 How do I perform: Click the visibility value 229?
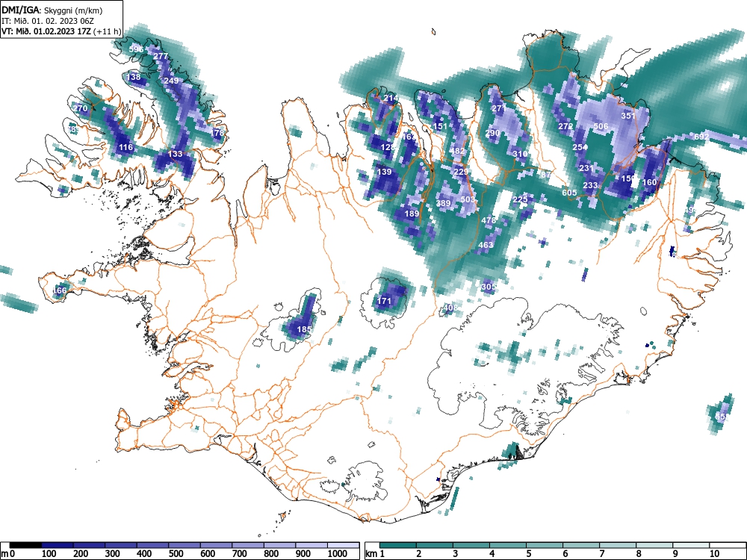[x=461, y=172]
